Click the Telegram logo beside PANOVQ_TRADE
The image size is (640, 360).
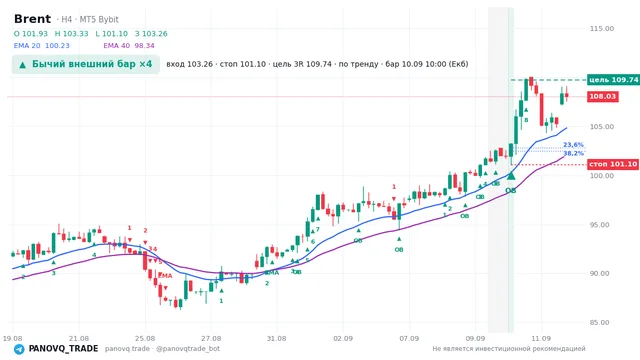pos(19,349)
